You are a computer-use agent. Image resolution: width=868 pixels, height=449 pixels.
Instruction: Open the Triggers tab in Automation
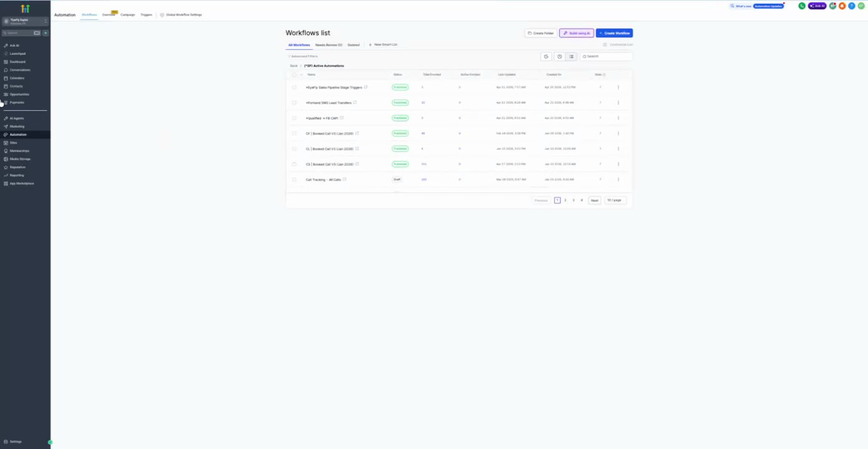(x=146, y=14)
